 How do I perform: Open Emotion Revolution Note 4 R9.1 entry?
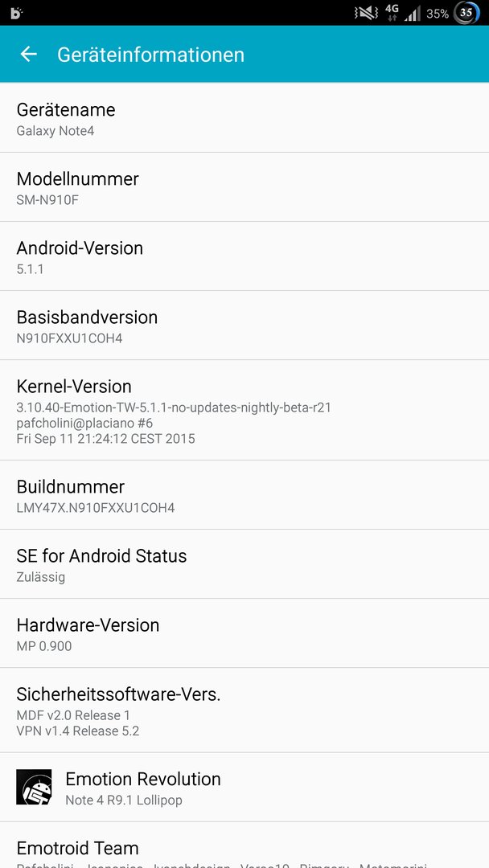click(x=244, y=787)
